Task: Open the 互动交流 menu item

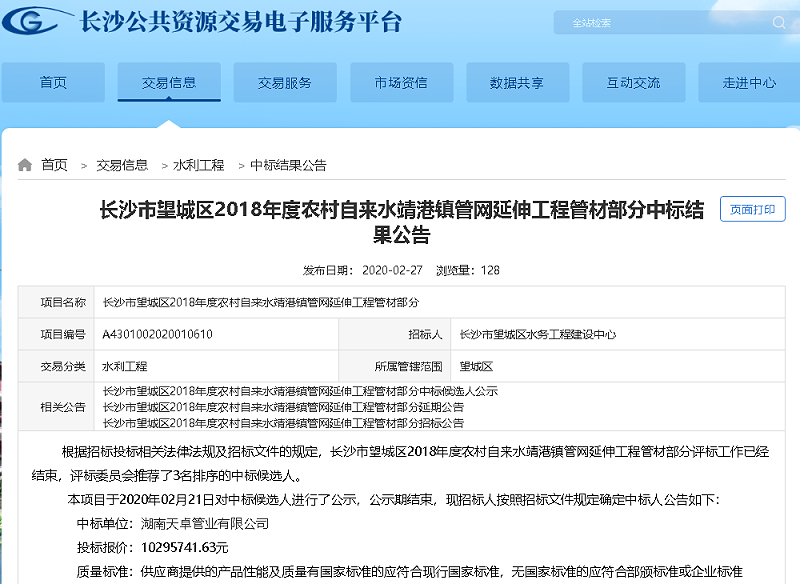Action: [x=633, y=83]
